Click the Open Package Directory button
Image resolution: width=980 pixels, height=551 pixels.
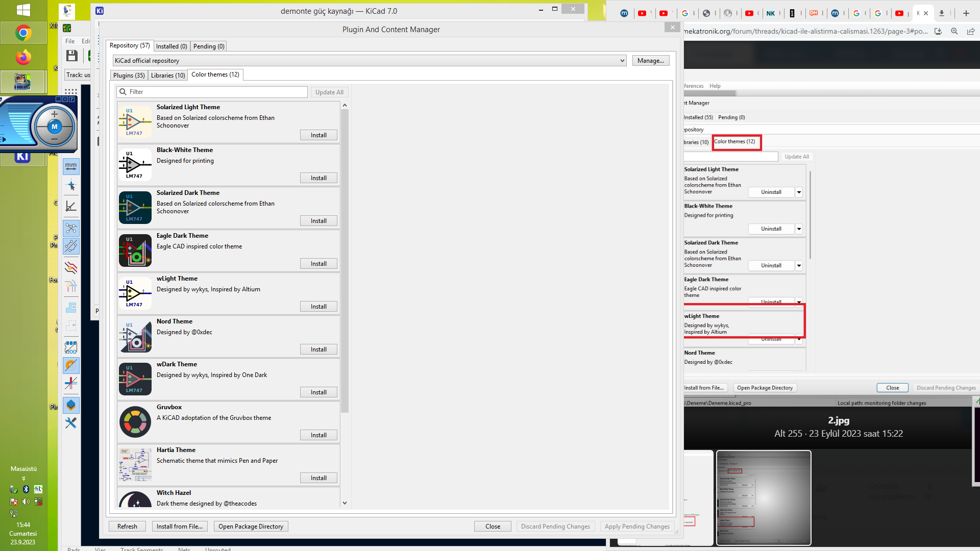click(251, 527)
